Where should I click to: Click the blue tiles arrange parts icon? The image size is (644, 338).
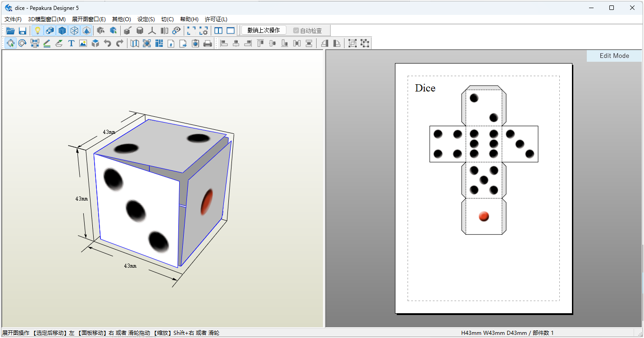coord(159,43)
